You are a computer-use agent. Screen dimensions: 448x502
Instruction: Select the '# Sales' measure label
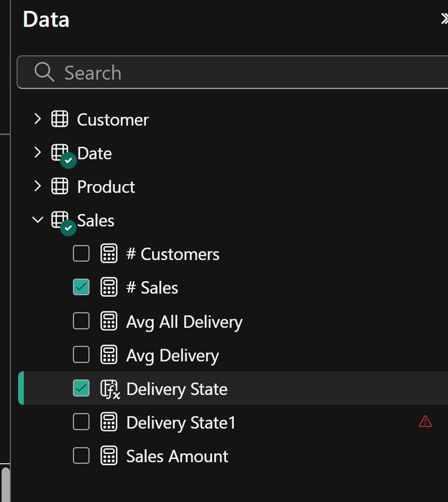152,288
